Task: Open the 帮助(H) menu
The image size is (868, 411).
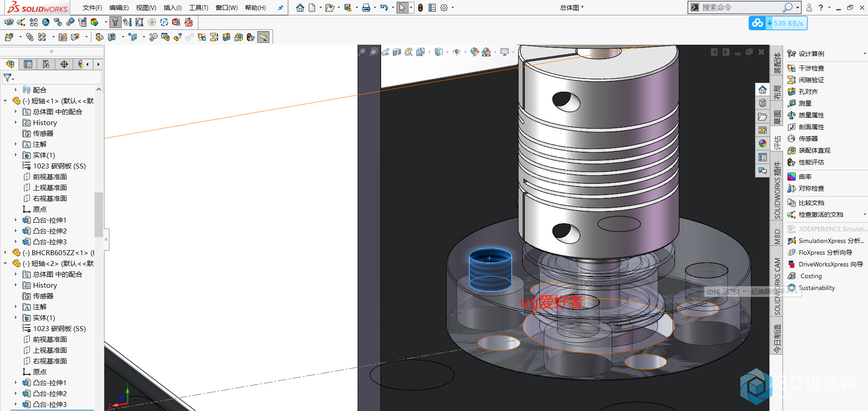Action: click(255, 8)
